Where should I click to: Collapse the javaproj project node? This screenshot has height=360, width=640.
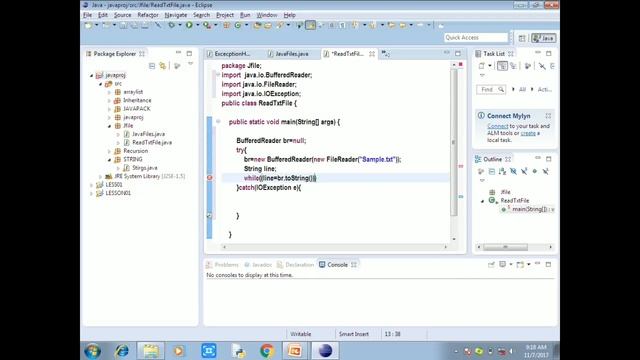pyautogui.click(x=91, y=76)
